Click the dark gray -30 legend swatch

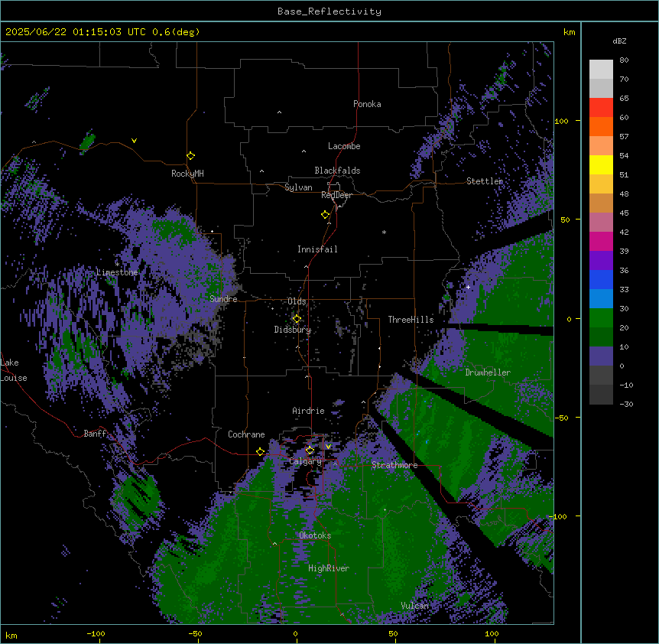click(601, 395)
